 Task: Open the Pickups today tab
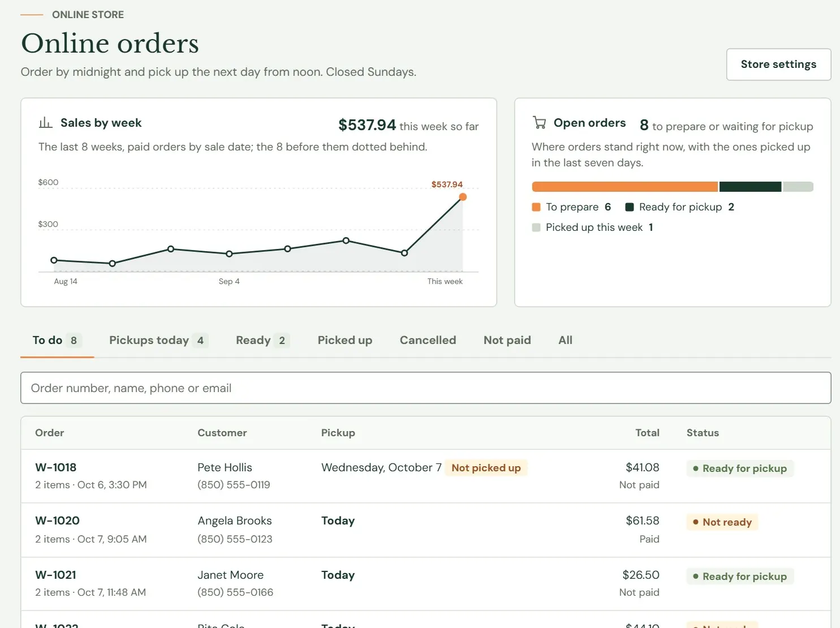click(x=158, y=341)
